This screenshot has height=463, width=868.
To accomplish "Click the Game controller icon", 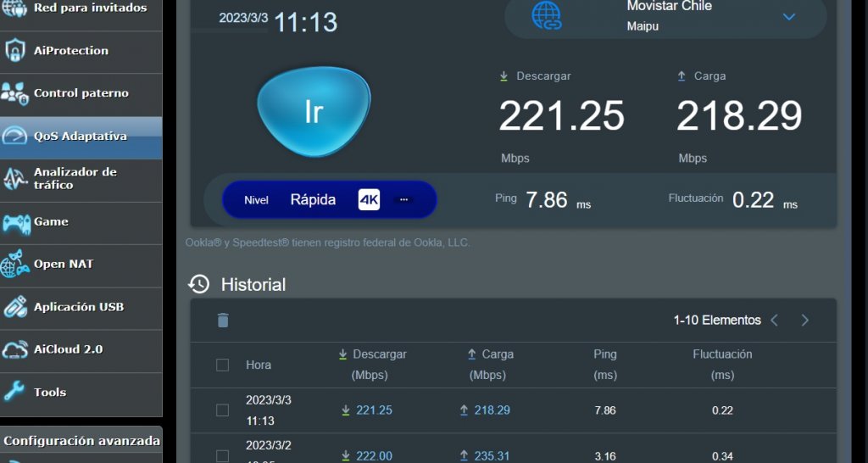I will coord(16,223).
